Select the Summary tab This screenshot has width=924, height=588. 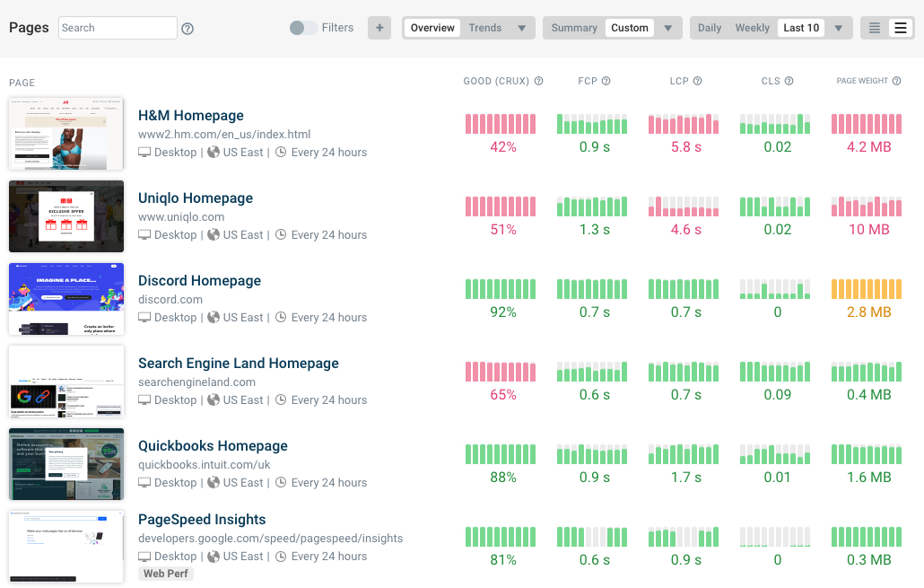pos(574,28)
